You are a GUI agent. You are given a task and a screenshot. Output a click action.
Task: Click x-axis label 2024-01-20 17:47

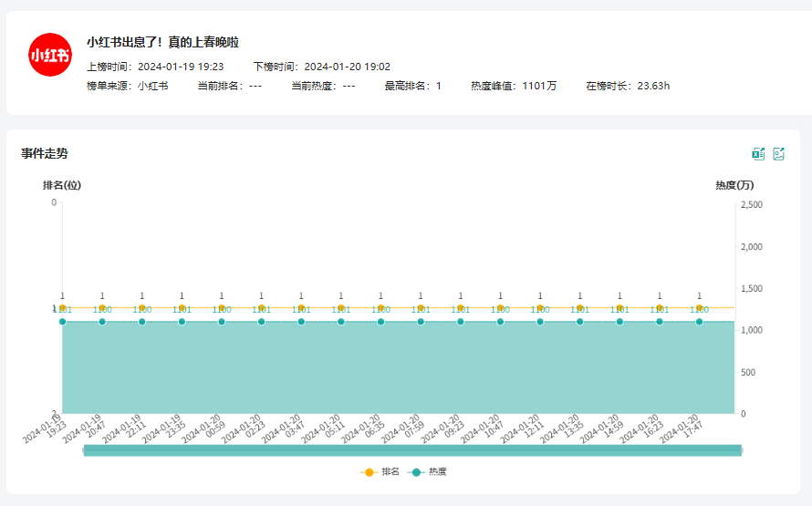coord(681,429)
